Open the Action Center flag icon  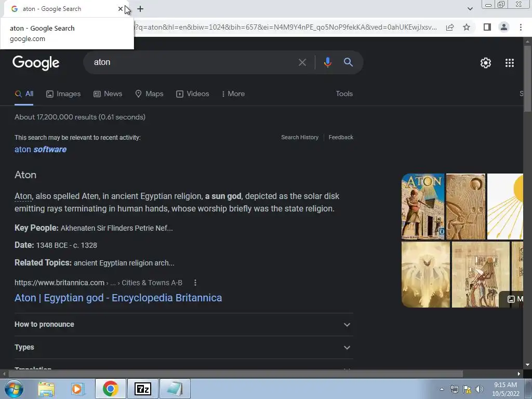pos(467,389)
